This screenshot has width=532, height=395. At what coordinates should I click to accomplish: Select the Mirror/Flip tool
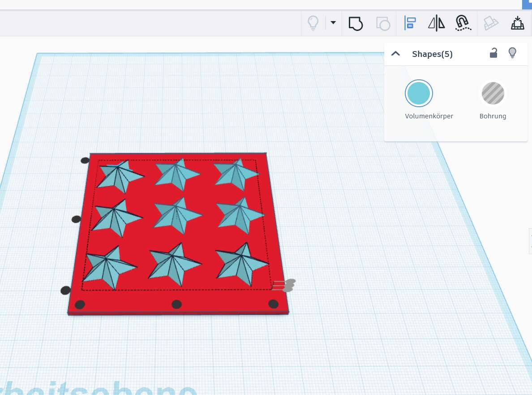(x=436, y=23)
